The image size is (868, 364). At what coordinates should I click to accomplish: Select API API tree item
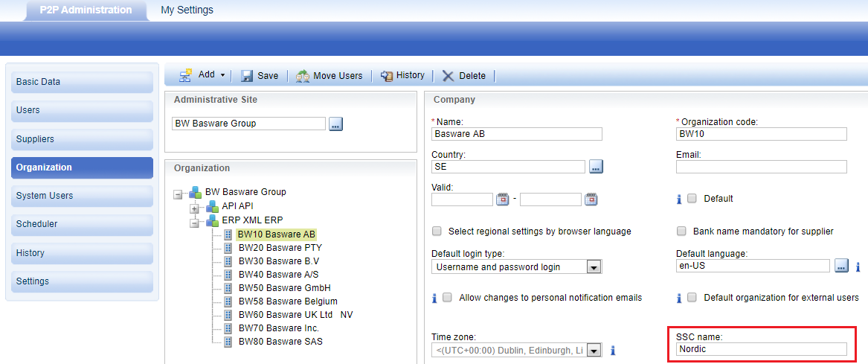237,206
